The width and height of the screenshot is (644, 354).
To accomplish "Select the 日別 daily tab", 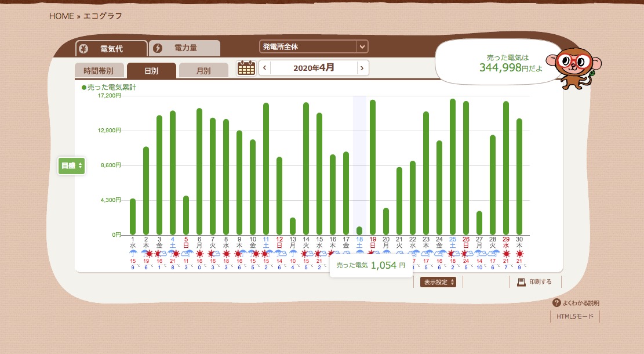I will (x=151, y=71).
